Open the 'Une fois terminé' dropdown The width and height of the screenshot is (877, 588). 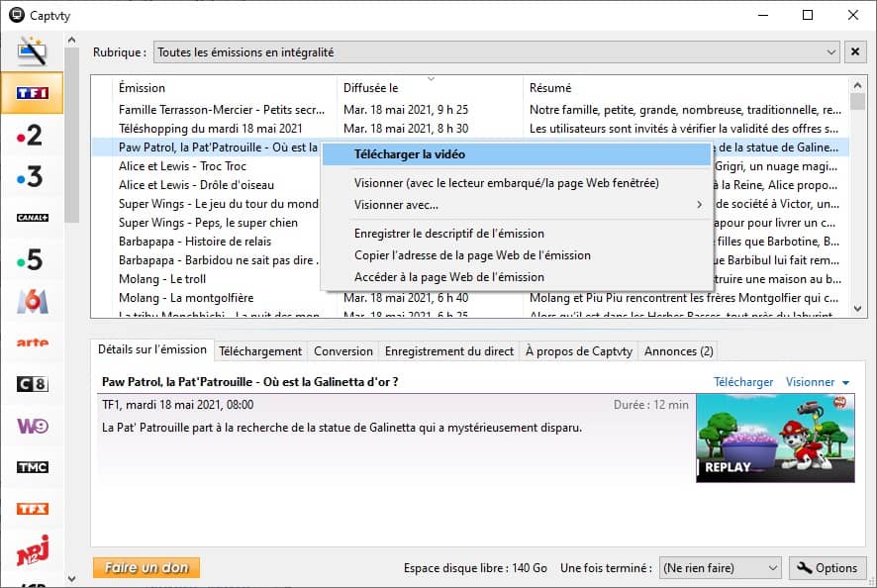(721, 568)
